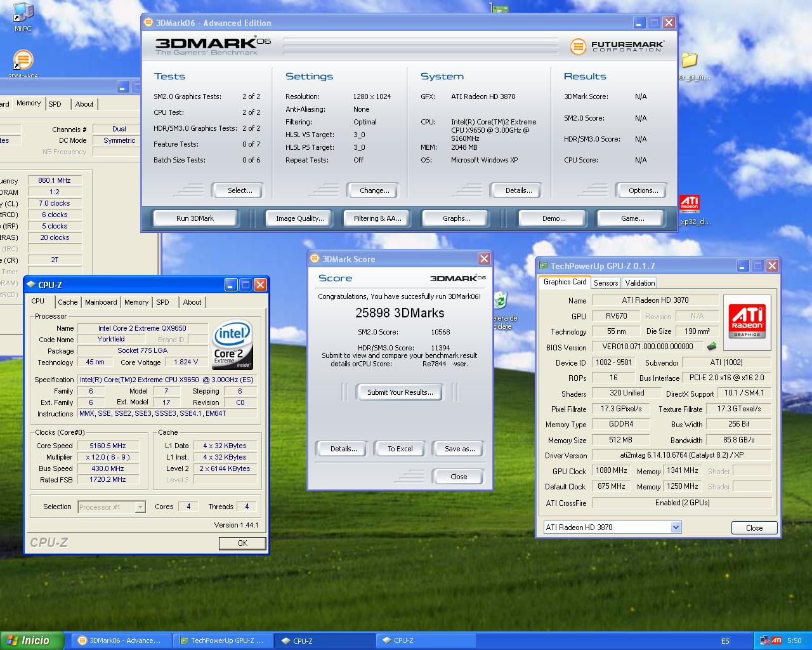The image size is (812, 650).
Task: Close the 3DMark Score dialog with X
Action: click(x=484, y=258)
